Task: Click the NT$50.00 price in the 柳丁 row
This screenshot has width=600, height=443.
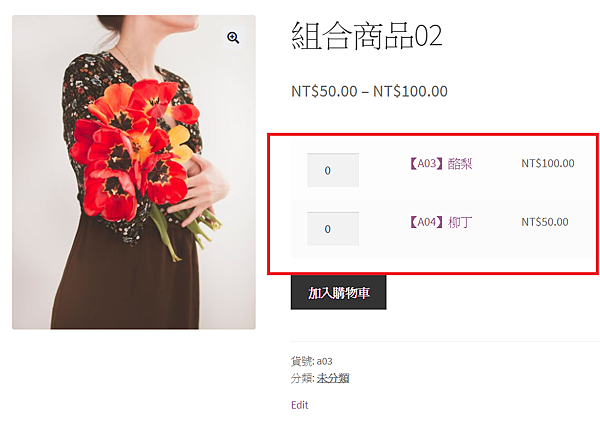Action: pyautogui.click(x=545, y=222)
